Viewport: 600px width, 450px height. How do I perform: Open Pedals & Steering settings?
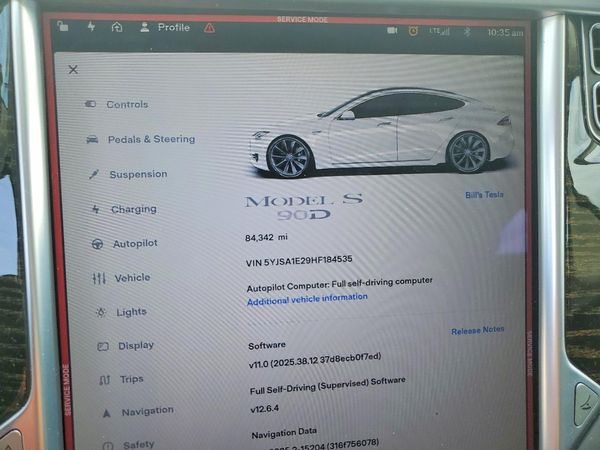tap(152, 139)
